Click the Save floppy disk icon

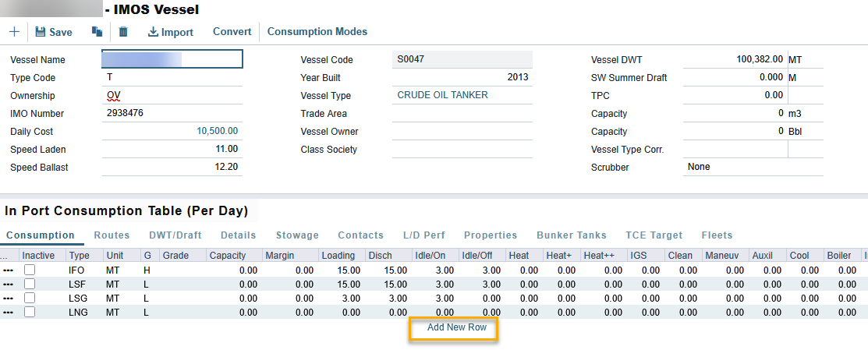[41, 32]
